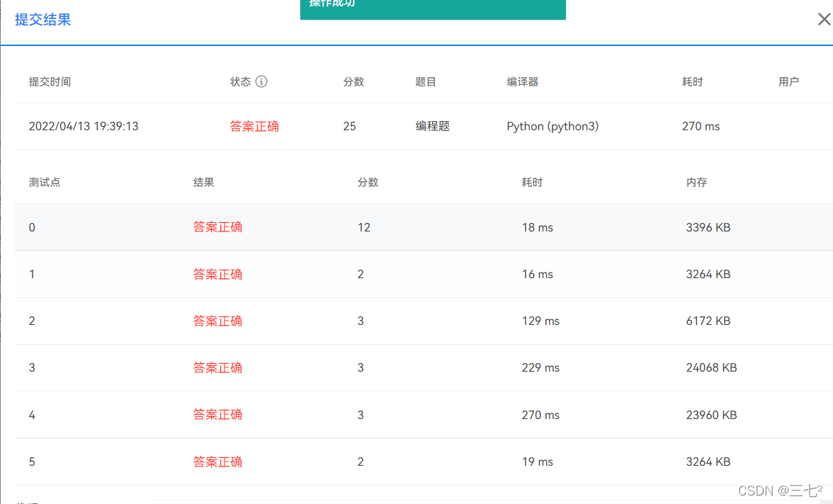Click the 耗时 column header

[692, 81]
